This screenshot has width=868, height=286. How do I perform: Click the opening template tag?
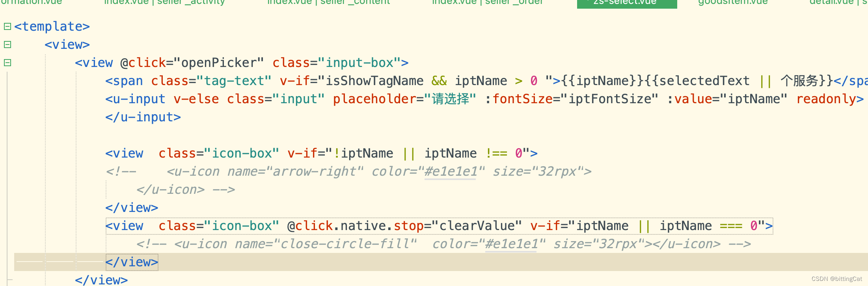point(52,26)
